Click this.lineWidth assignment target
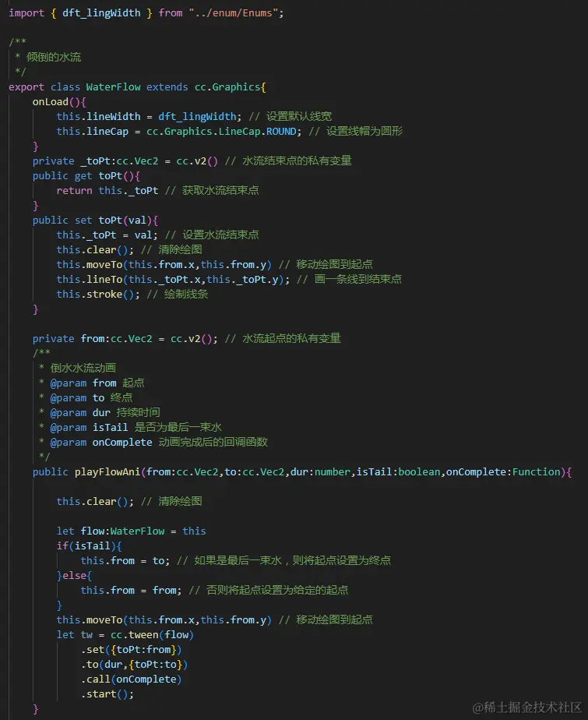Image resolution: width=588 pixels, height=720 pixels. (98, 116)
